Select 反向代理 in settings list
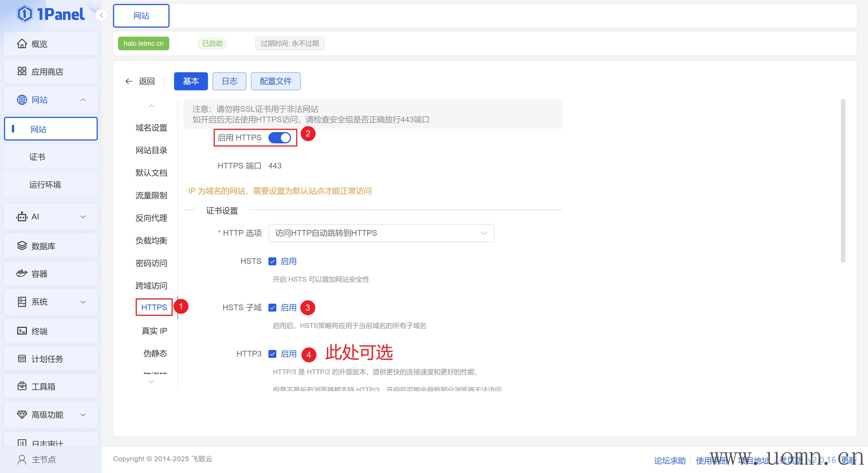Screen dimensions: 868x473 [x=151, y=218]
